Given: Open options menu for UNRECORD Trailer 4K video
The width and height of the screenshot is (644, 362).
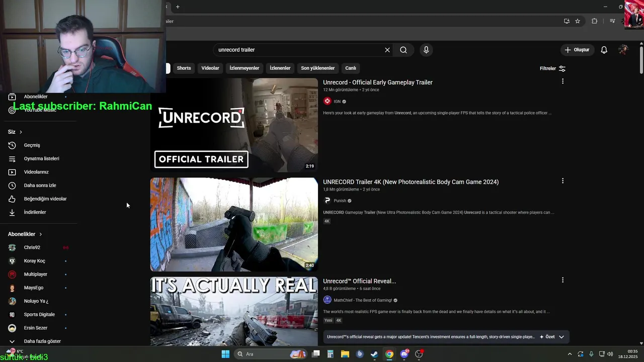Looking at the screenshot, I should pos(562,181).
